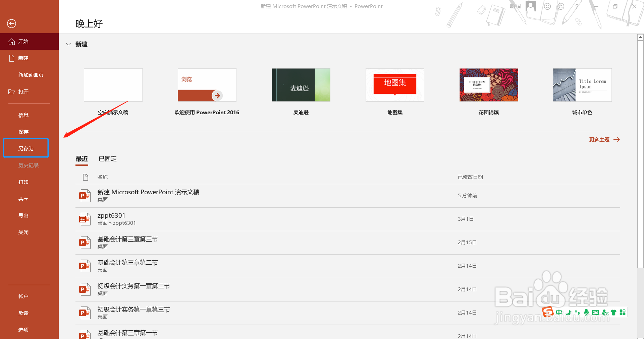The height and width of the screenshot is (339, 644).
Task: Collapse the 新建 section chevron
Action: tap(68, 44)
